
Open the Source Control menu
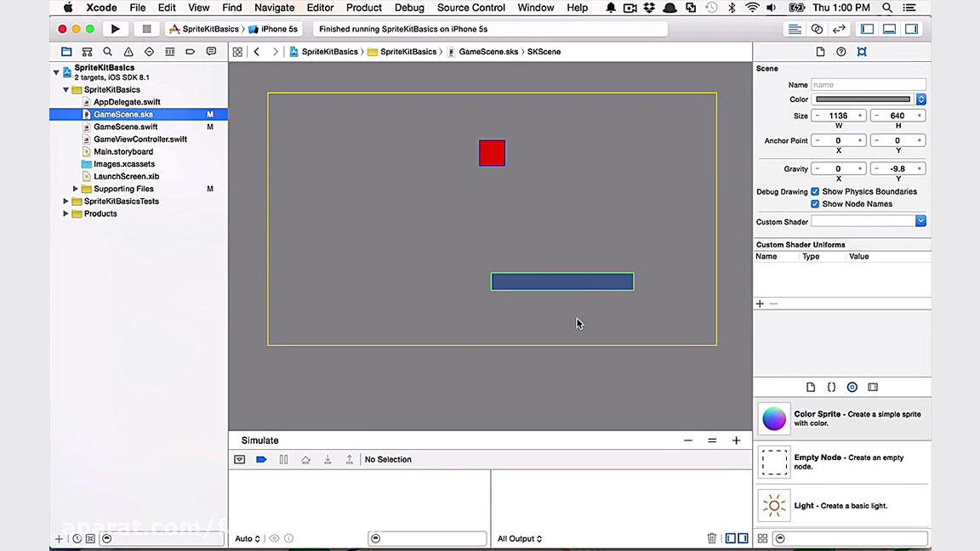point(470,8)
